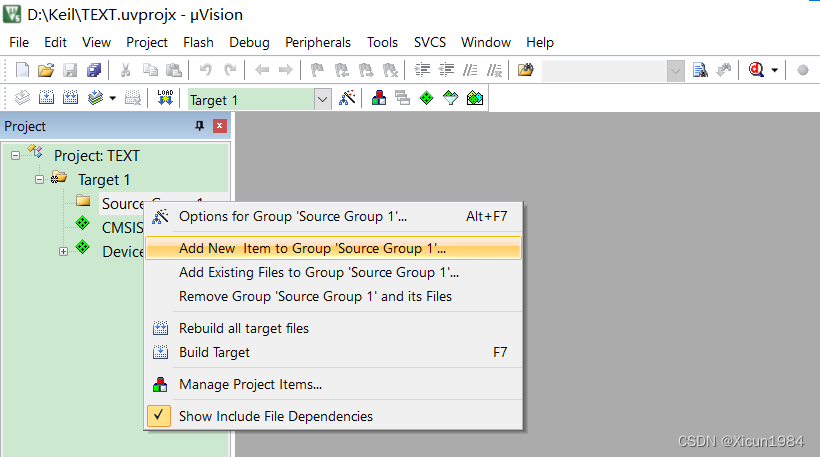Click the Start Debug Session icon
Viewport: 820px width, 457px height.
coord(756,70)
